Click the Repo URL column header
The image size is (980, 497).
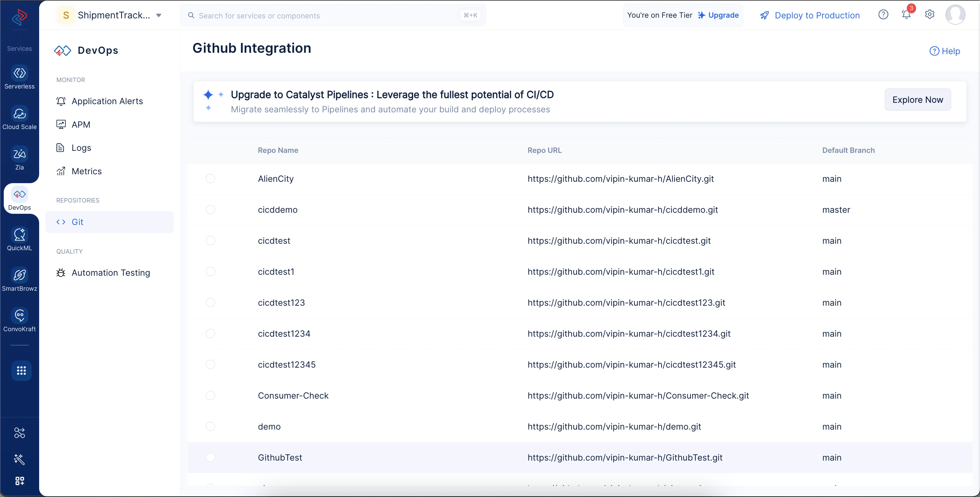tap(544, 150)
